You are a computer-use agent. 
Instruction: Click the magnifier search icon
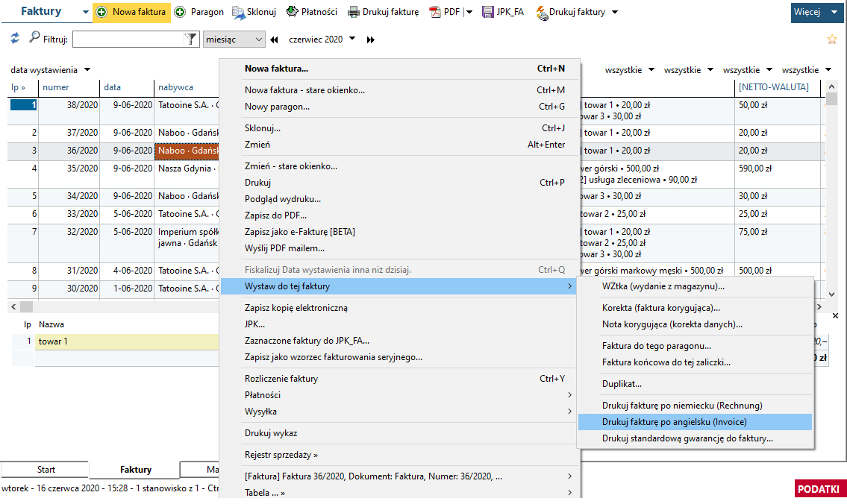pos(34,37)
